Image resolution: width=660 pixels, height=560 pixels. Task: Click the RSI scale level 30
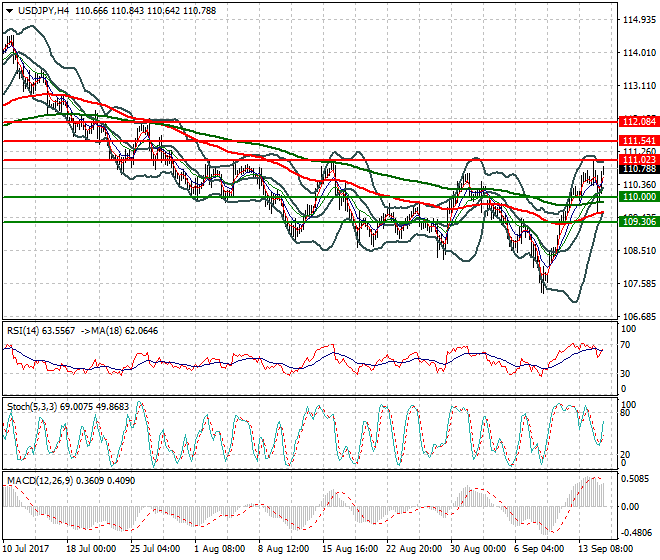(x=626, y=374)
